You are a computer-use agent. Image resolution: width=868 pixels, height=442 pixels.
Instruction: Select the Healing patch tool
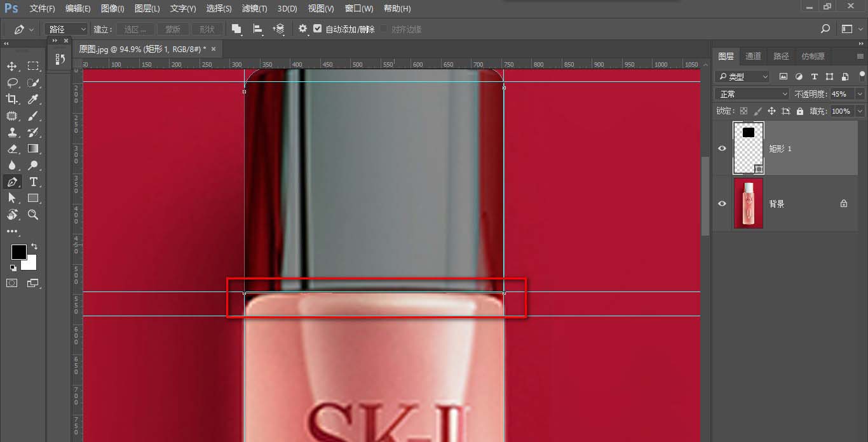(x=12, y=116)
